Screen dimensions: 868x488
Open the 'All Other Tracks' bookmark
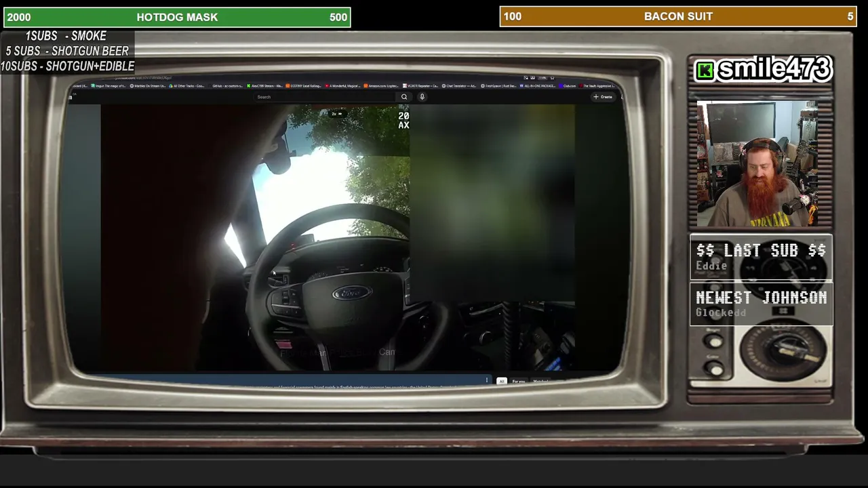pyautogui.click(x=187, y=86)
